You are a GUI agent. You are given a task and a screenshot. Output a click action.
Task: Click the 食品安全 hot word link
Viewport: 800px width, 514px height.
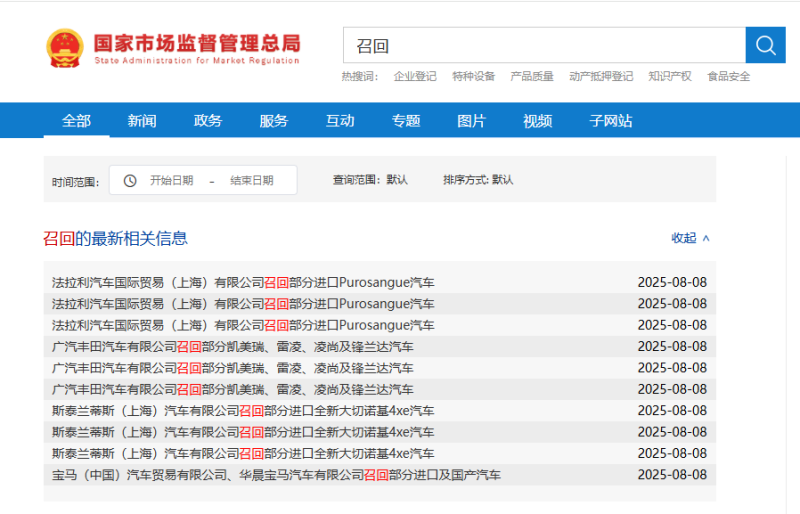(x=728, y=76)
